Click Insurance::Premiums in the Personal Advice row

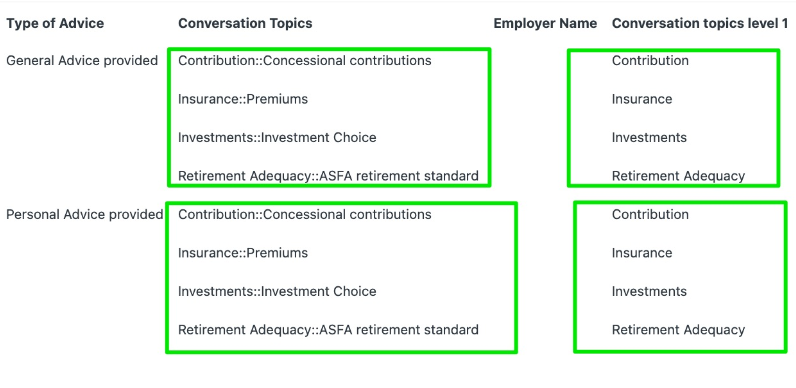[x=243, y=253]
